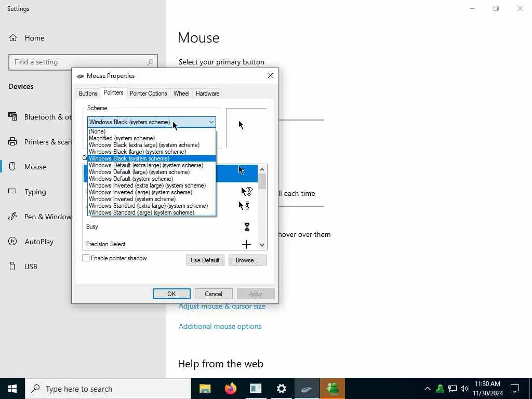Image resolution: width=532 pixels, height=399 pixels.
Task: Choose (None) scheme
Action: (x=152, y=131)
